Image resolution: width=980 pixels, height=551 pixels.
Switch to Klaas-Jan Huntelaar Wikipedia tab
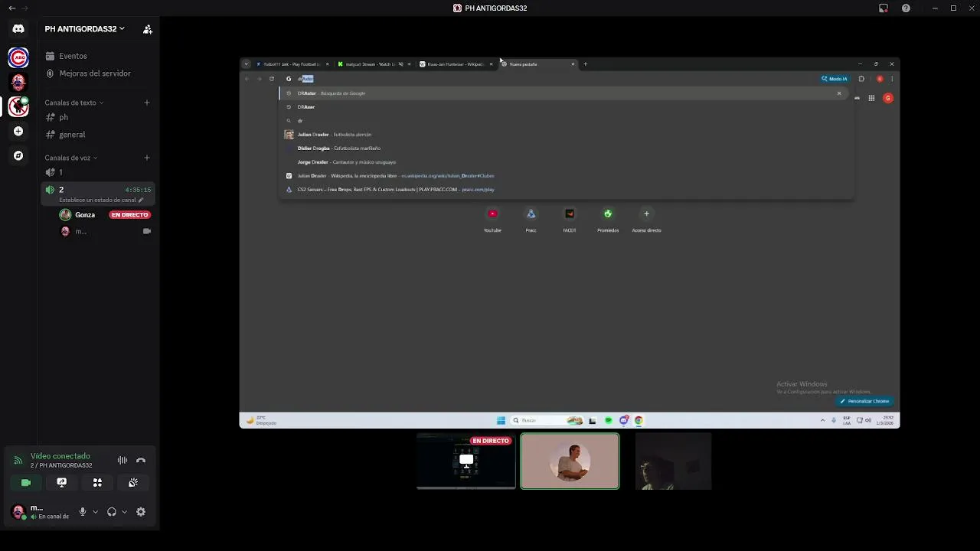(456, 64)
